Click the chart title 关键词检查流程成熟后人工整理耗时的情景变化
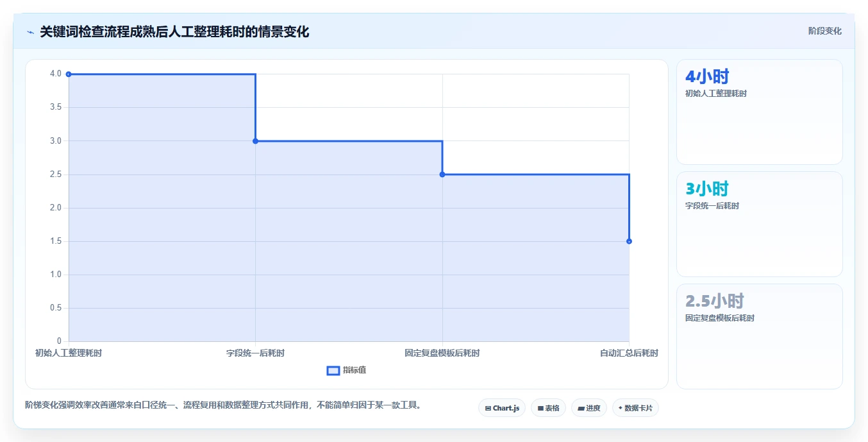868x442 pixels. [174, 32]
